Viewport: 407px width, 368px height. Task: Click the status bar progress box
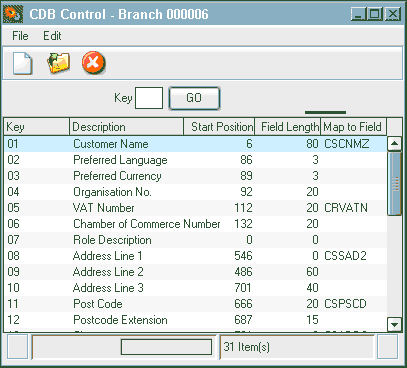166,347
